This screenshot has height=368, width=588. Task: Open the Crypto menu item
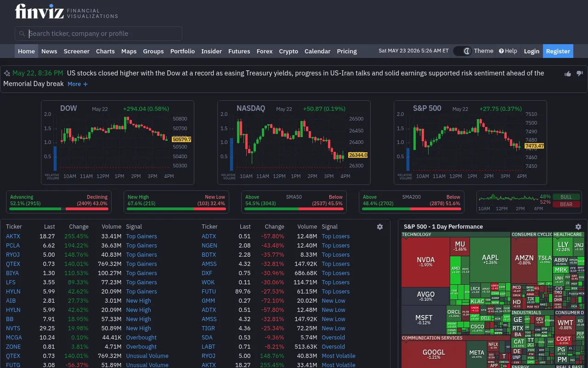288,51
